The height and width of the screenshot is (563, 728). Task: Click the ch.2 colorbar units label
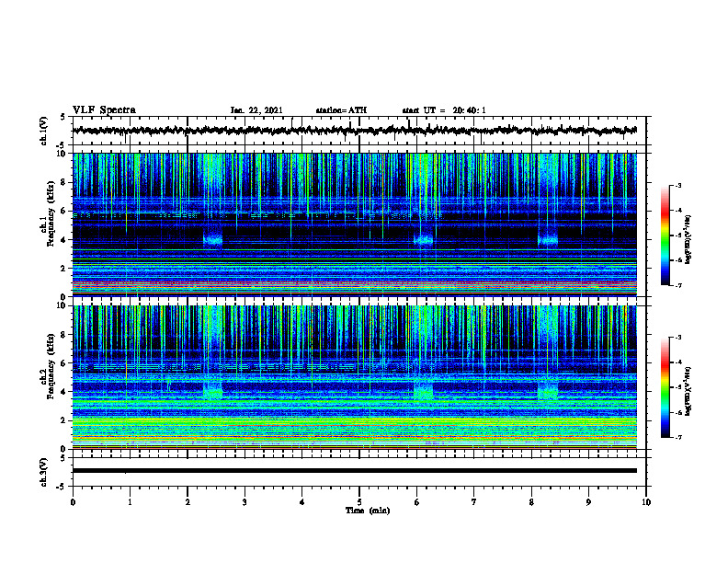688,391
